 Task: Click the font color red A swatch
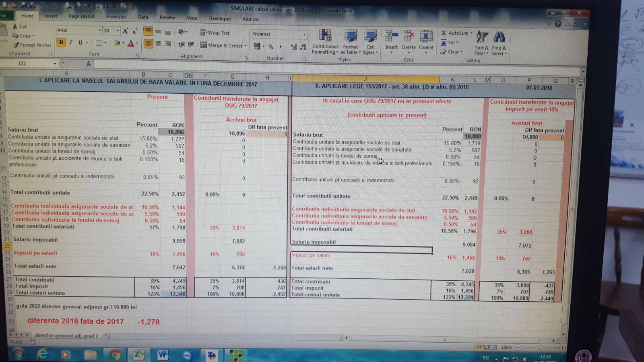(130, 43)
